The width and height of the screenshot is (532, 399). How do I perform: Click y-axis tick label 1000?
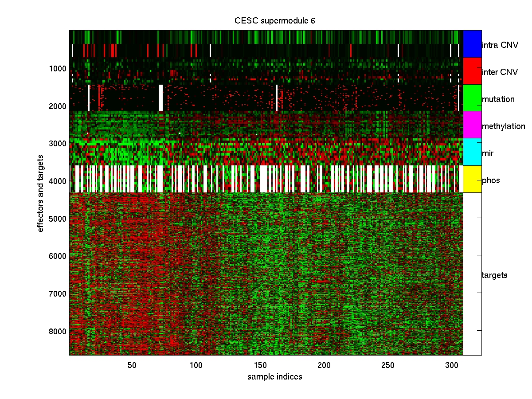(59, 69)
